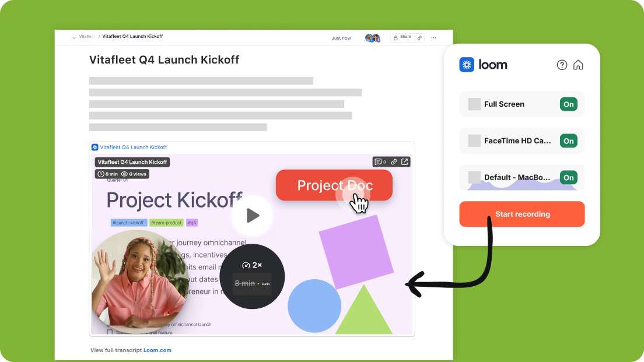The height and width of the screenshot is (362, 644).
Task: Click the Loom help question mark icon
Action: (x=562, y=65)
